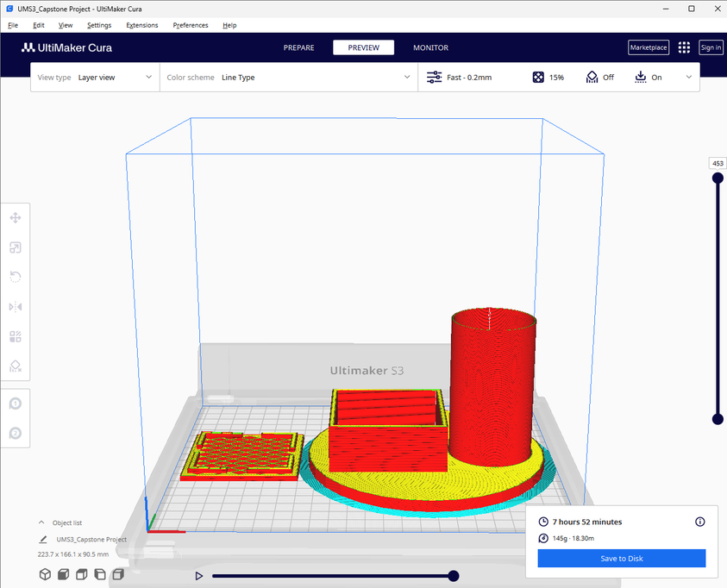Screen dimensions: 727x588
Task: Click the pencil icon to rename project
Action: click(x=42, y=540)
